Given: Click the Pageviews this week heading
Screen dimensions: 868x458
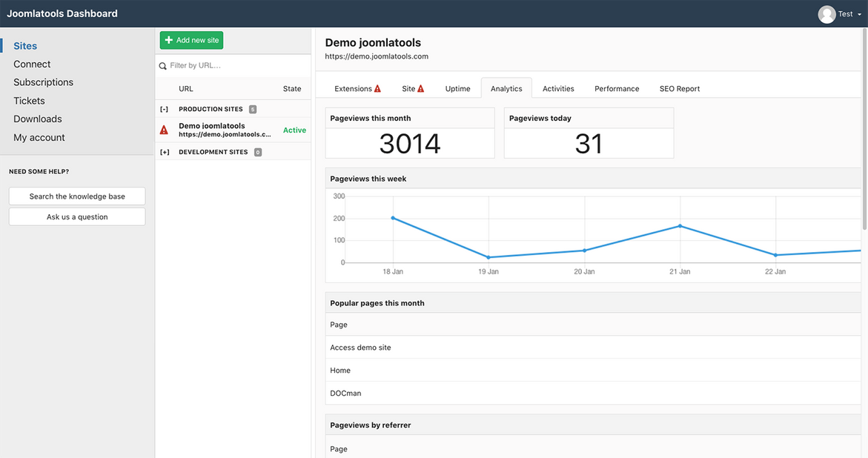Looking at the screenshot, I should tap(368, 179).
